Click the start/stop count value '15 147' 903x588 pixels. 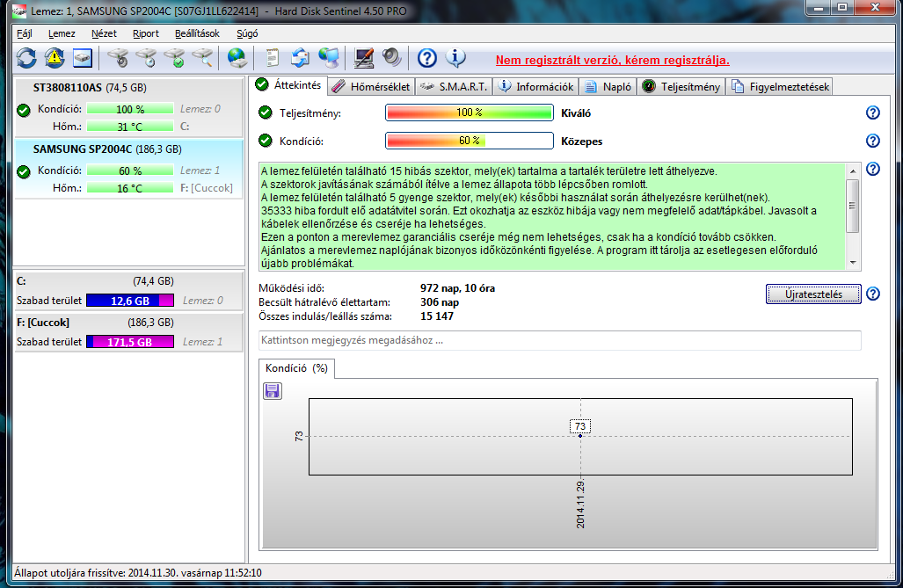click(x=436, y=316)
